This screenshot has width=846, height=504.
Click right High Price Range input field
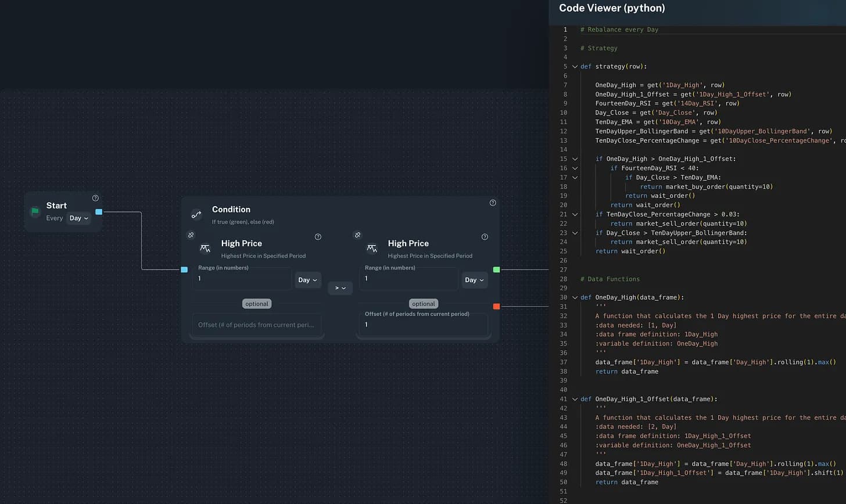408,278
